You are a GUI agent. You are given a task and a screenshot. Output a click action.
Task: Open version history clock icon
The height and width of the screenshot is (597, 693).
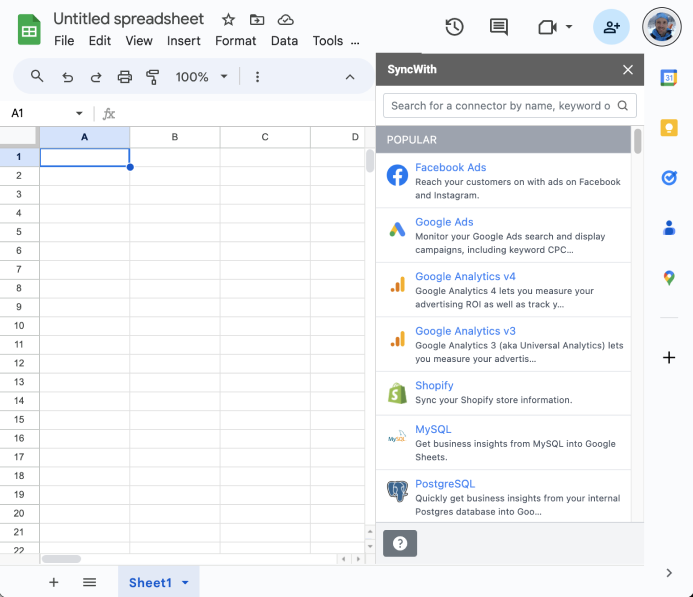click(454, 27)
